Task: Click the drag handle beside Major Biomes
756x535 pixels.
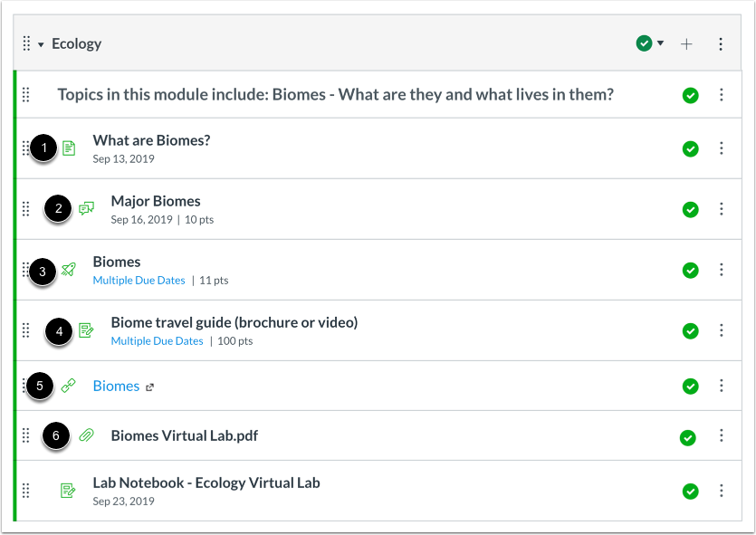Action: pyautogui.click(x=25, y=209)
